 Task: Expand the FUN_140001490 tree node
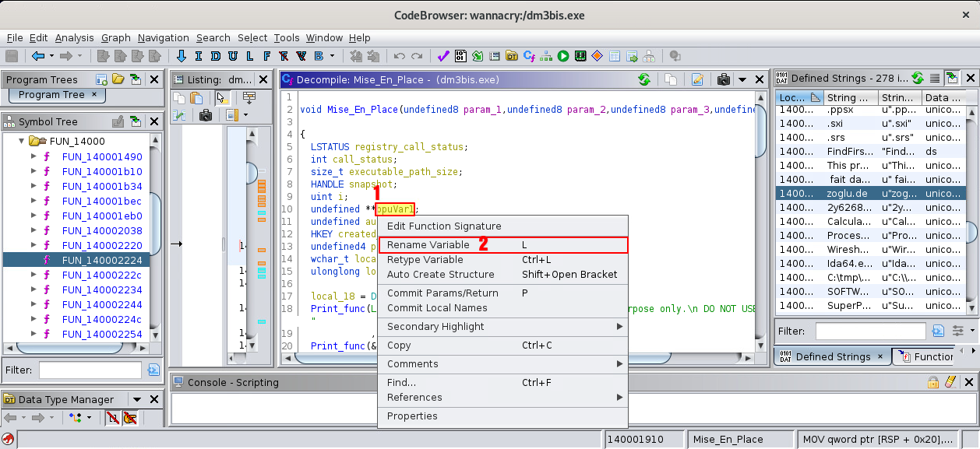[33, 156]
